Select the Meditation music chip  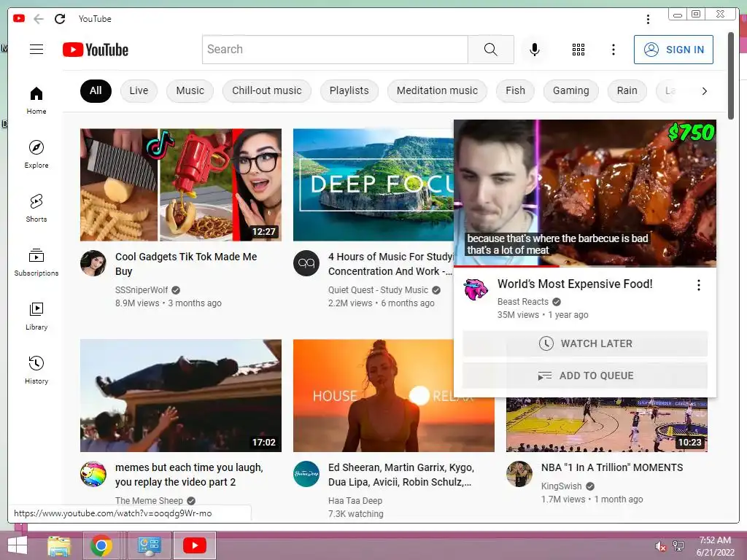tap(438, 90)
